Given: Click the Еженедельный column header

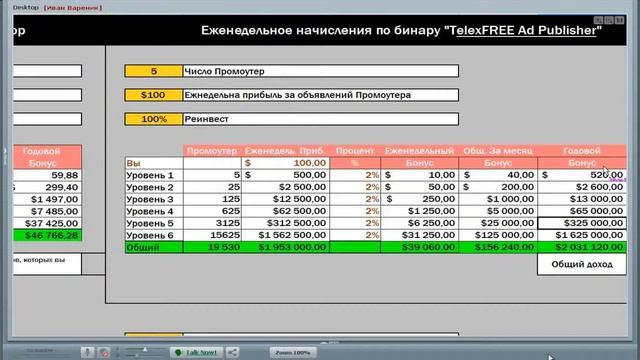Looking at the screenshot, I should click(419, 151).
